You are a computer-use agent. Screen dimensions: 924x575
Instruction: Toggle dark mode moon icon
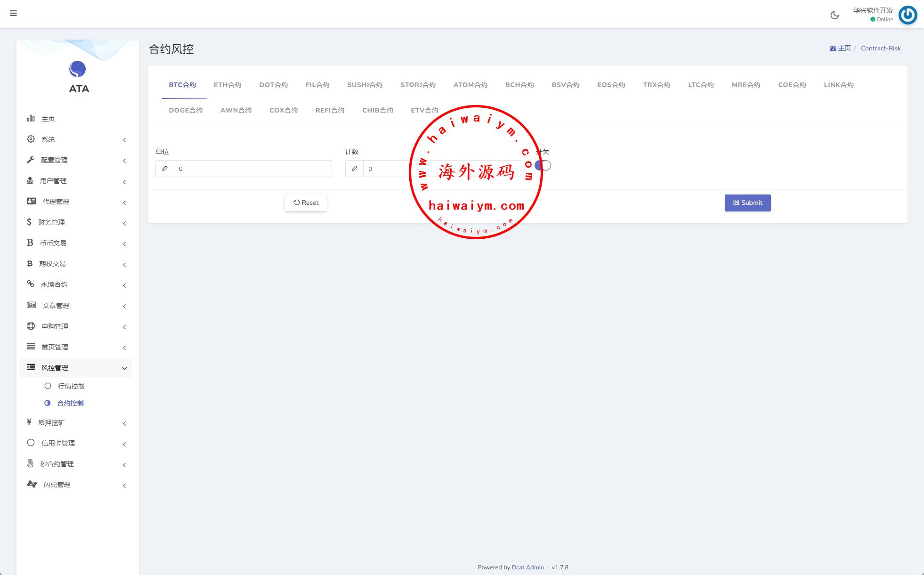point(835,15)
